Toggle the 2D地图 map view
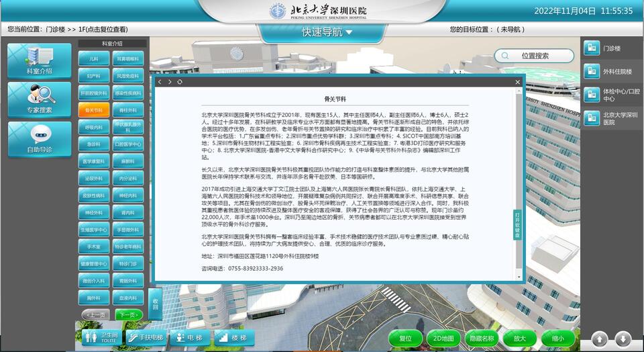The image size is (644, 352). [443, 339]
